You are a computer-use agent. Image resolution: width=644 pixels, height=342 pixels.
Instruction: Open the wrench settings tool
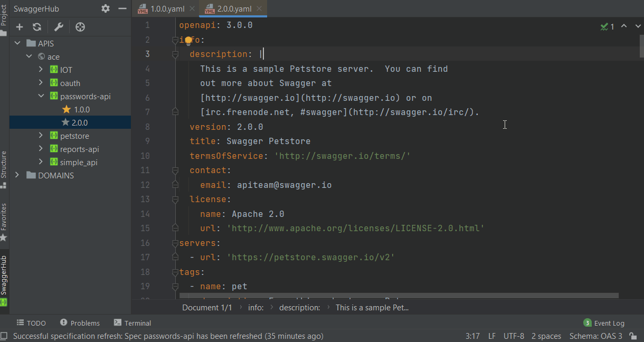coord(59,27)
